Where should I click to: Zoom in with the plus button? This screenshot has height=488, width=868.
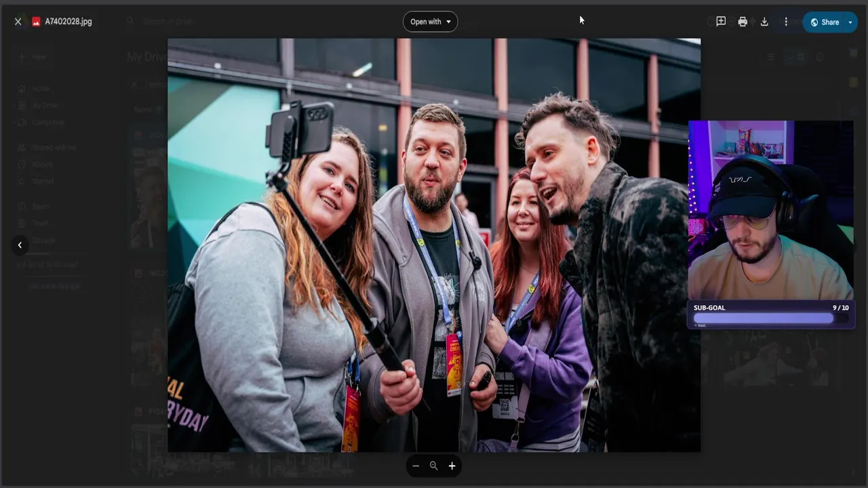point(452,466)
